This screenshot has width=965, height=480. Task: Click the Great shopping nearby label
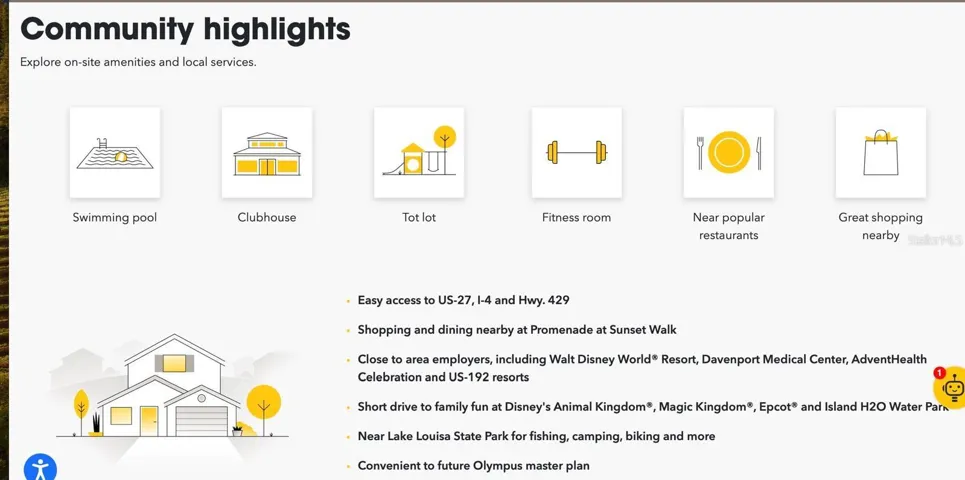tap(880, 226)
